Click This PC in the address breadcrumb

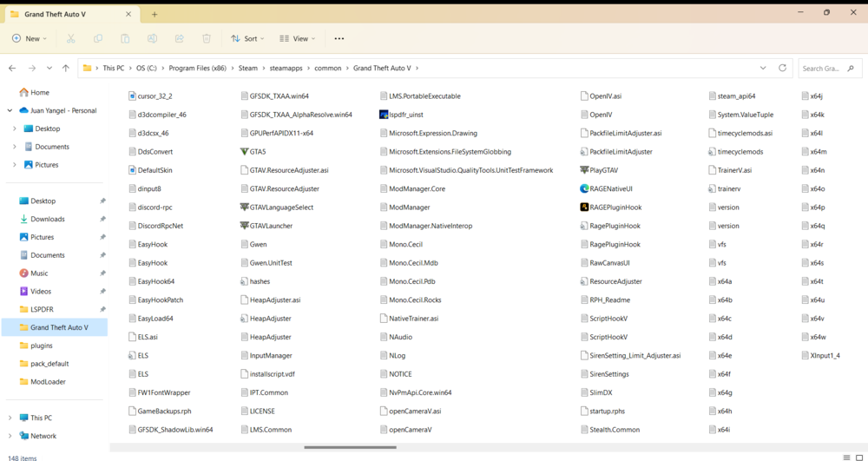[114, 68]
